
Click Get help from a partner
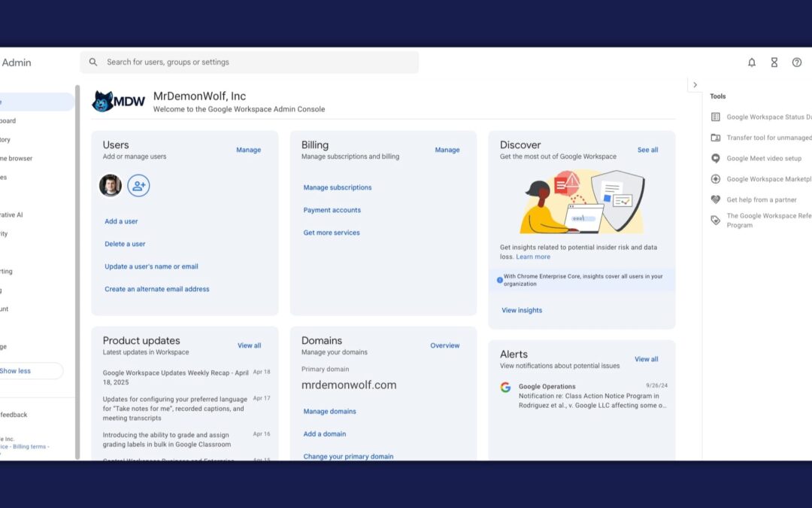click(761, 200)
